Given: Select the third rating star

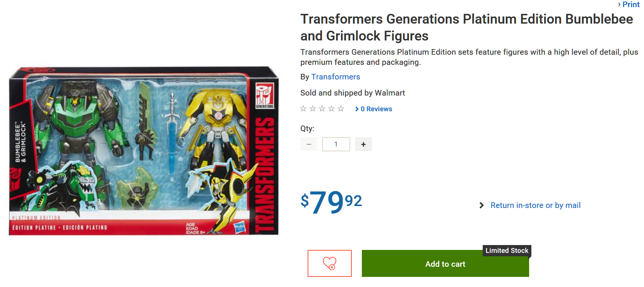Looking at the screenshot, I should point(322,109).
